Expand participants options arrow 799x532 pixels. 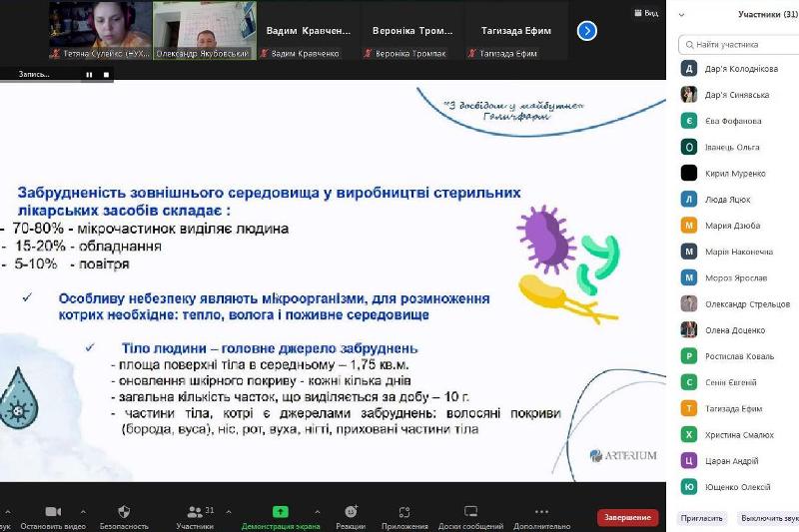coord(229,512)
